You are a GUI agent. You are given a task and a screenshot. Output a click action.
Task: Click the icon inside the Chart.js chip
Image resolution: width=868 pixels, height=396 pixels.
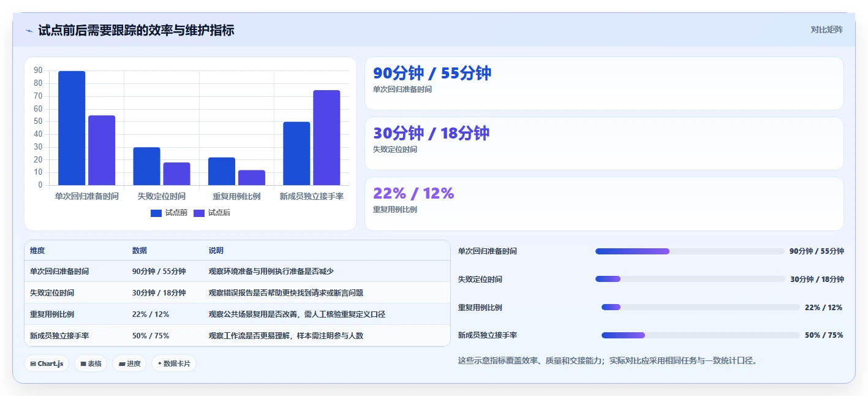coord(33,364)
